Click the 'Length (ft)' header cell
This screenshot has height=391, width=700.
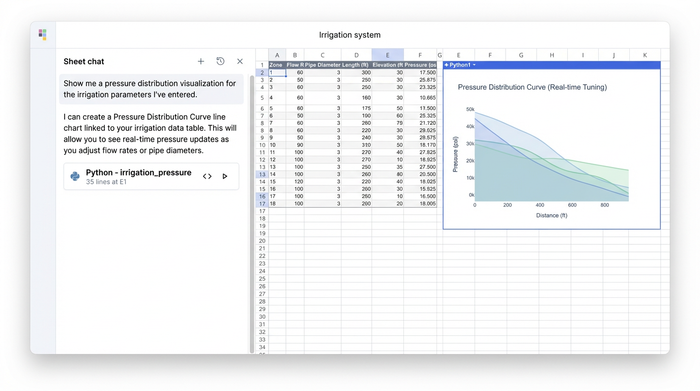356,65
